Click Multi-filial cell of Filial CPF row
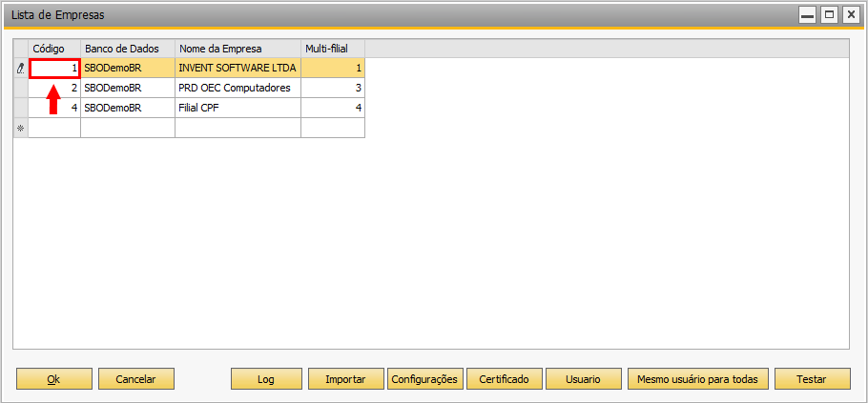868x403 pixels. click(x=333, y=108)
